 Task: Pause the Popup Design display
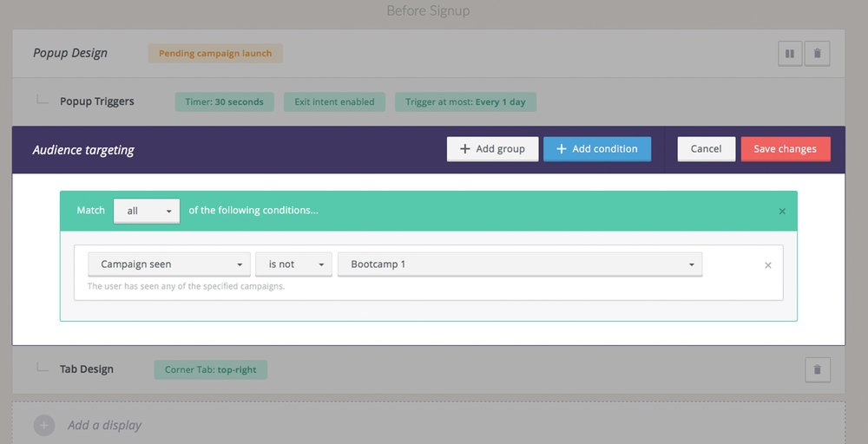[790, 54]
